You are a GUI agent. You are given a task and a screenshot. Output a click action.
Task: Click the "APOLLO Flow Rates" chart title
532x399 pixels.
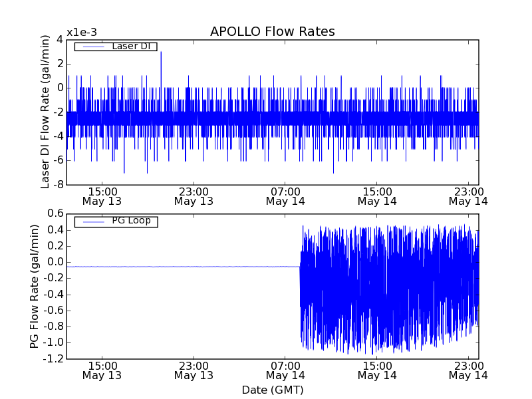(272, 32)
